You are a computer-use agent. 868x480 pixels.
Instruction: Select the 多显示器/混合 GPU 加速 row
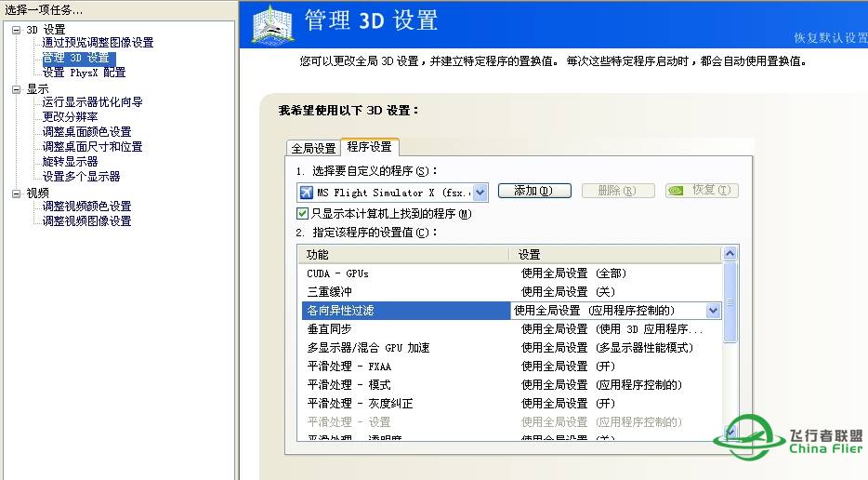point(511,348)
